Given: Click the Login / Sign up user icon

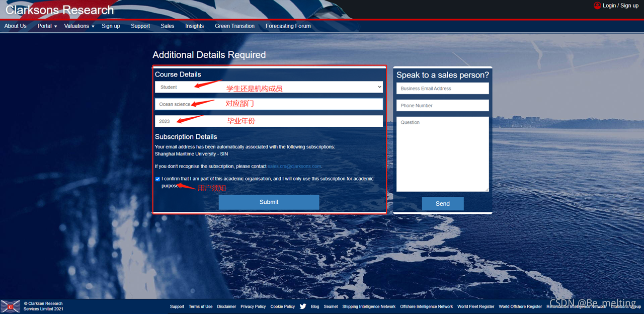Looking at the screenshot, I should click(597, 6).
